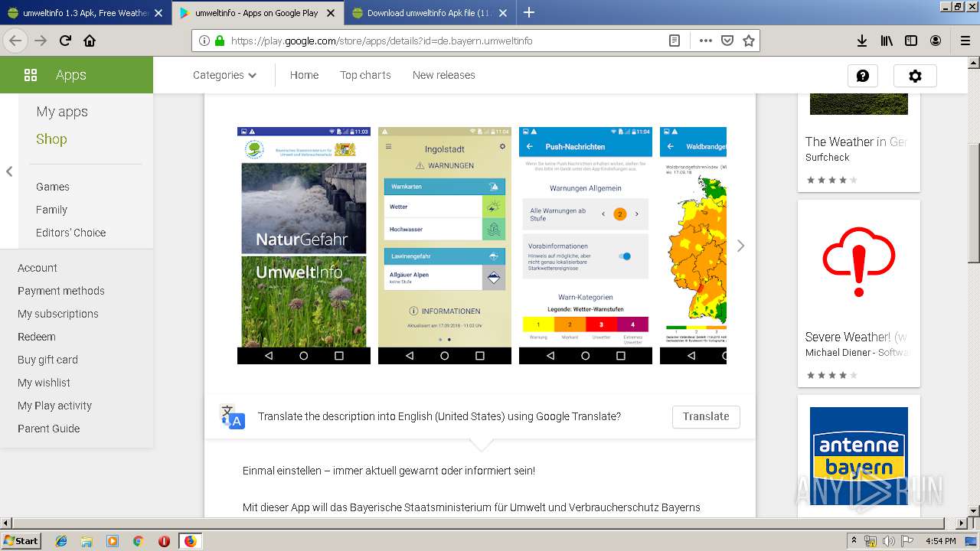
Task: Click the Google Translate icon
Action: tap(232, 416)
